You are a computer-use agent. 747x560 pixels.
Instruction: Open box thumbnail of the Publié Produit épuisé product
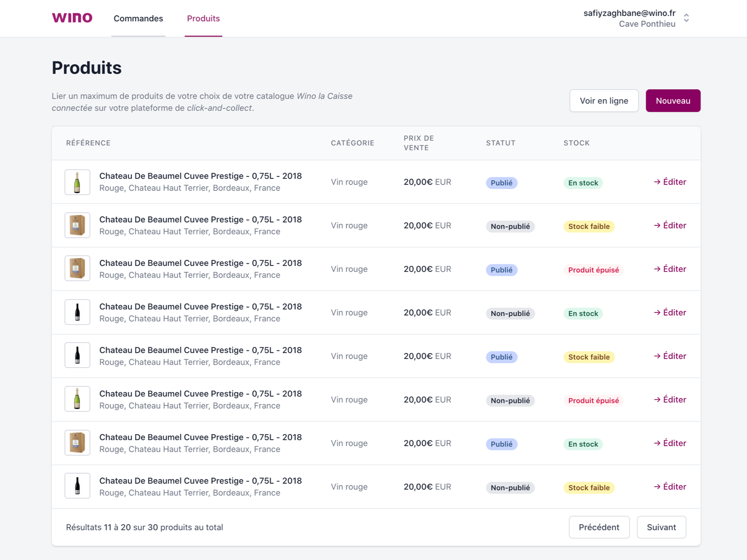(x=77, y=269)
